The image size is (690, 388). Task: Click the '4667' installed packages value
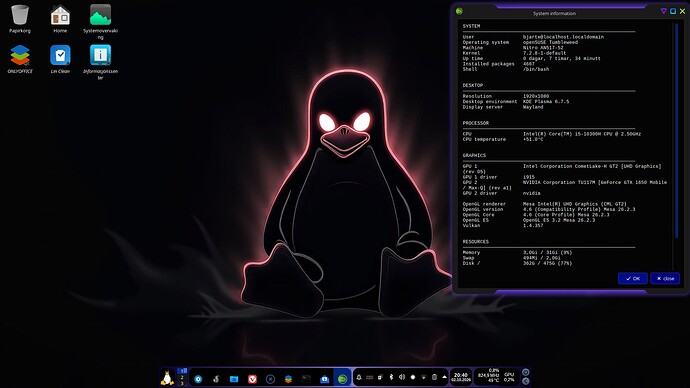coord(529,64)
